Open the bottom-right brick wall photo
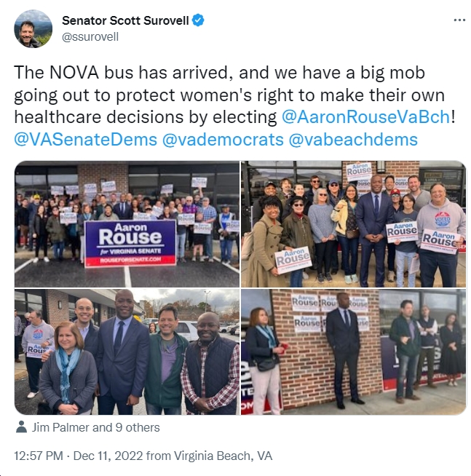 click(354, 352)
